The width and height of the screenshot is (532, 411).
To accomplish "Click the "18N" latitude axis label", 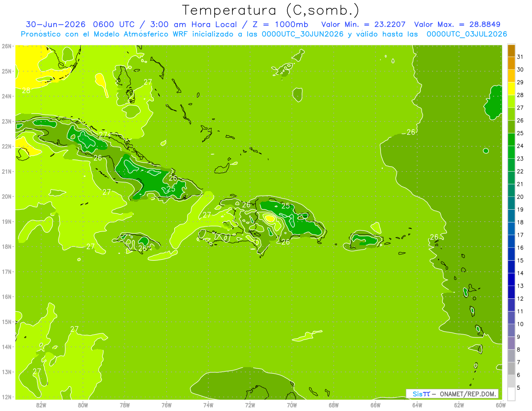I will [x=6, y=247].
